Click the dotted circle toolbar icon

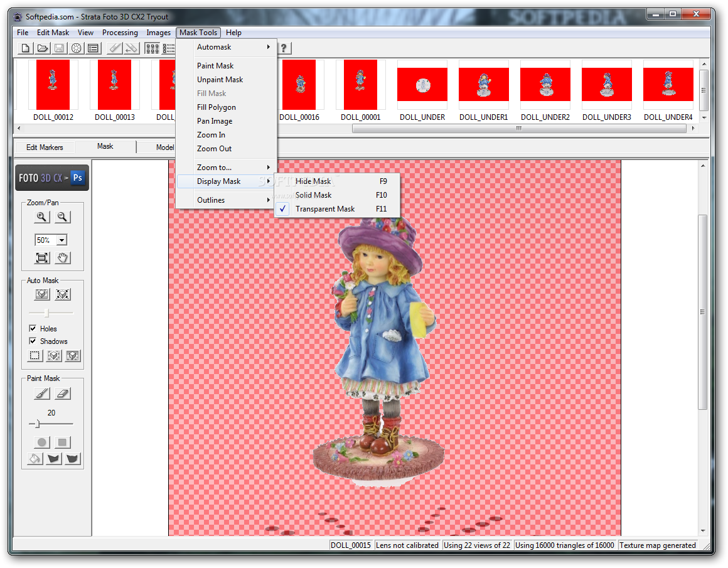coord(76,48)
